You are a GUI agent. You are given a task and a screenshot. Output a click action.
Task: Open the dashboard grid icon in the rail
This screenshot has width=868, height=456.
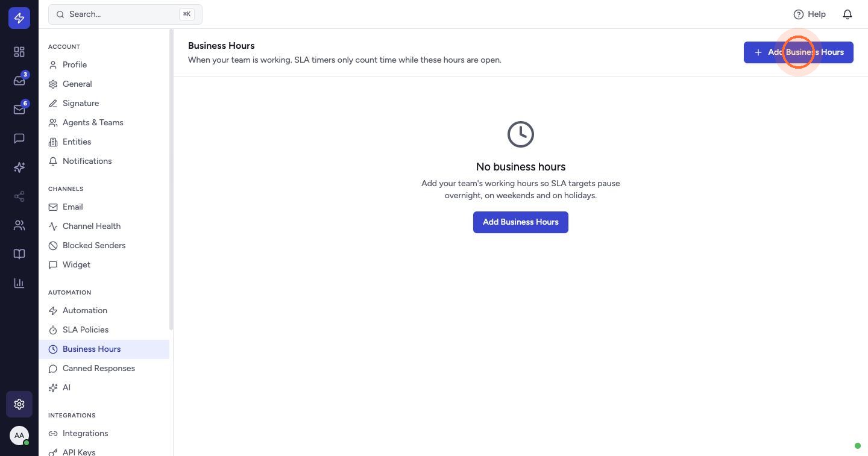pos(19,52)
